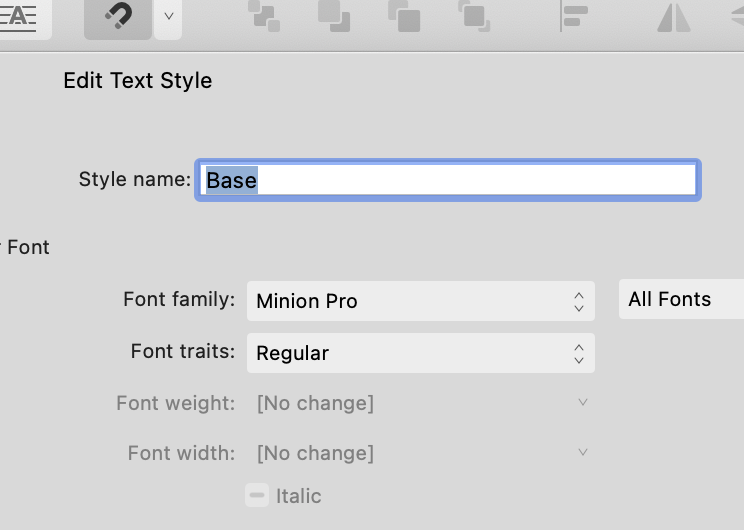The height and width of the screenshot is (530, 744).
Task: Click the Flip Horizontal icon
Action: pos(674,17)
